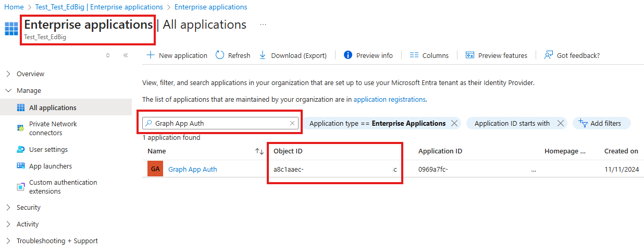Click the Object ID column header
This screenshot has width=644, height=251.
pyautogui.click(x=288, y=151)
